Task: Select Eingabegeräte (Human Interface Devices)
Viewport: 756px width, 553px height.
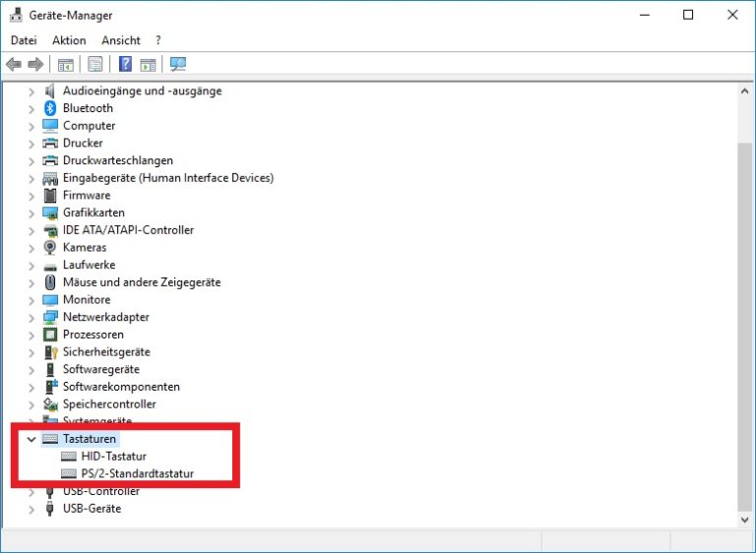Action: pyautogui.click(x=168, y=178)
